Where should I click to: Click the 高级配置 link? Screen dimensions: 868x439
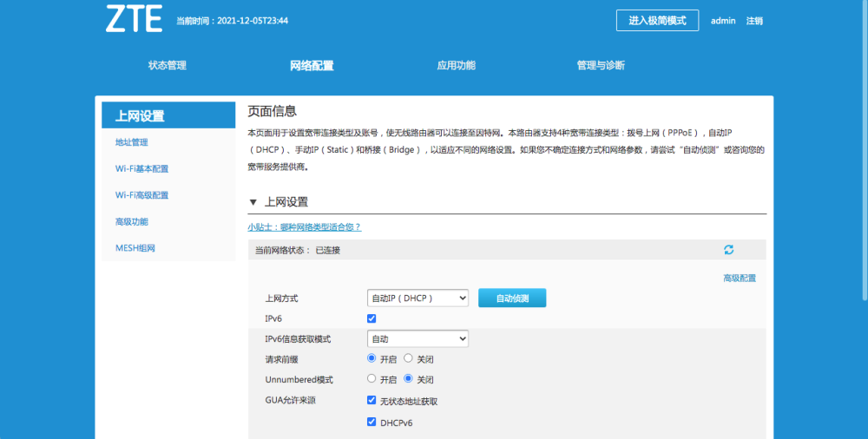click(x=740, y=278)
